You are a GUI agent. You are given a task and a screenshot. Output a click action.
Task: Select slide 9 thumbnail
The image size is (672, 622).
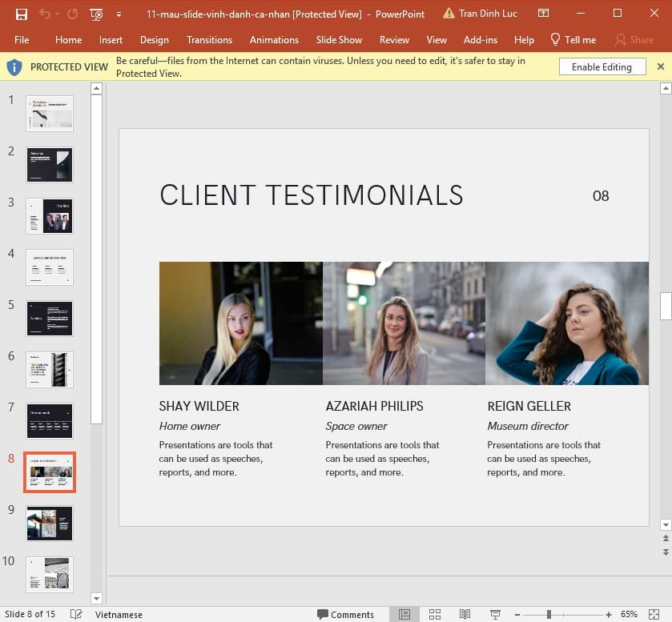click(x=50, y=523)
